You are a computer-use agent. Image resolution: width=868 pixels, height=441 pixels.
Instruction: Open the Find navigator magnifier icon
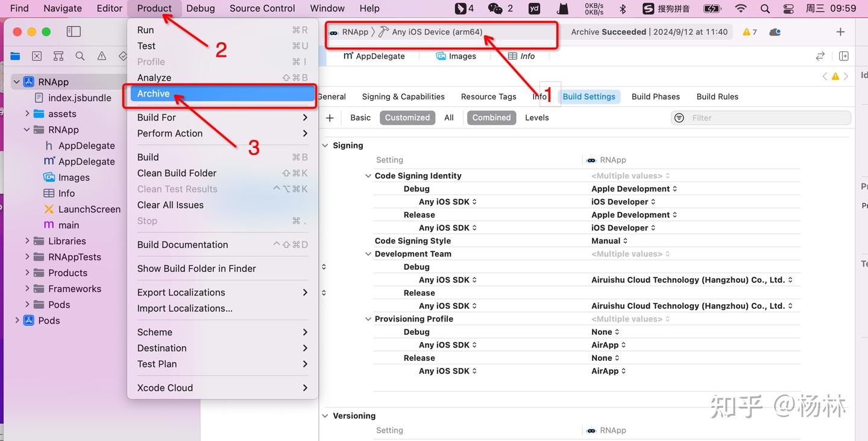pos(80,56)
